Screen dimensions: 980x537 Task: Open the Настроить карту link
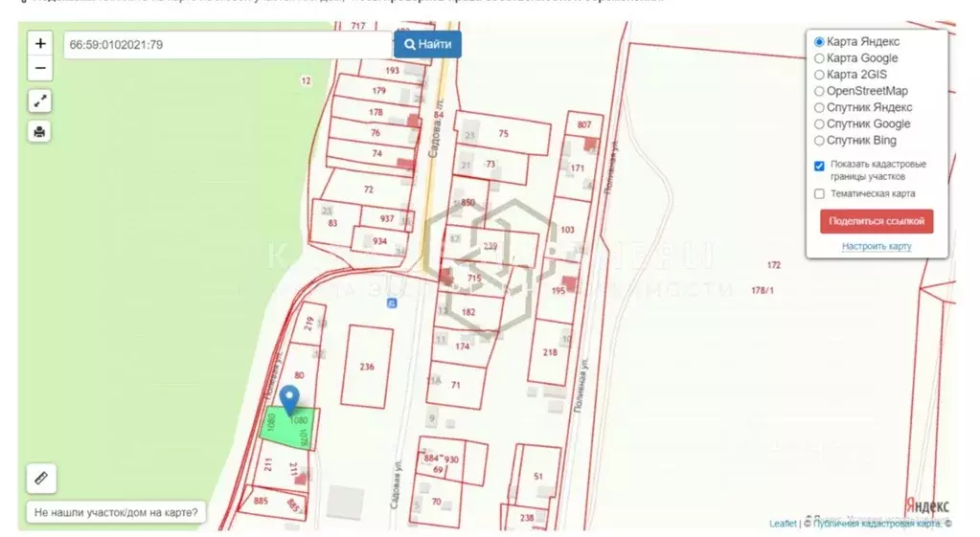(x=877, y=246)
